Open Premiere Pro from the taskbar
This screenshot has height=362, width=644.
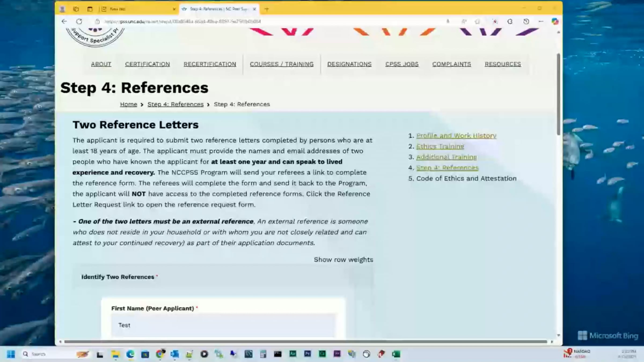[x=337, y=354]
